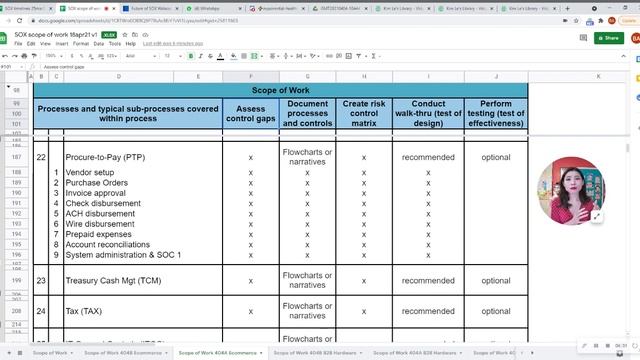The width and height of the screenshot is (640, 360).
Task: Undo the last action in toolbar
Action: [x=5, y=56]
